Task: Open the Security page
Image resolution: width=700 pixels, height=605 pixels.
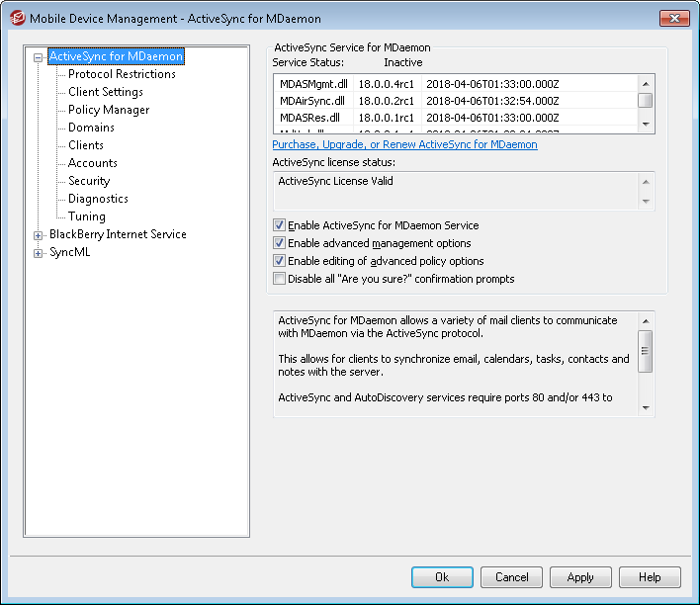Action: tap(89, 181)
